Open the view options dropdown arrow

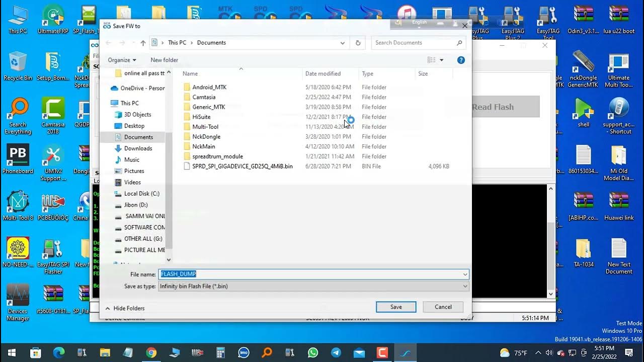442,60
